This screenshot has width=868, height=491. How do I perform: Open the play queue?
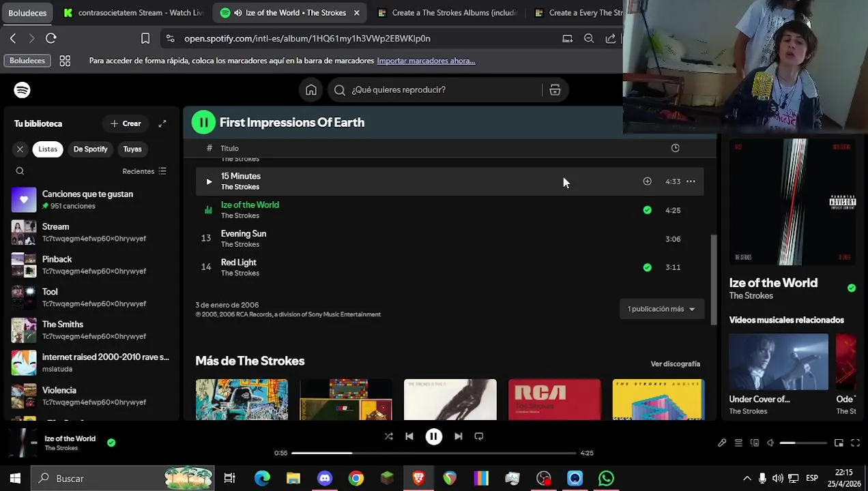(x=738, y=443)
